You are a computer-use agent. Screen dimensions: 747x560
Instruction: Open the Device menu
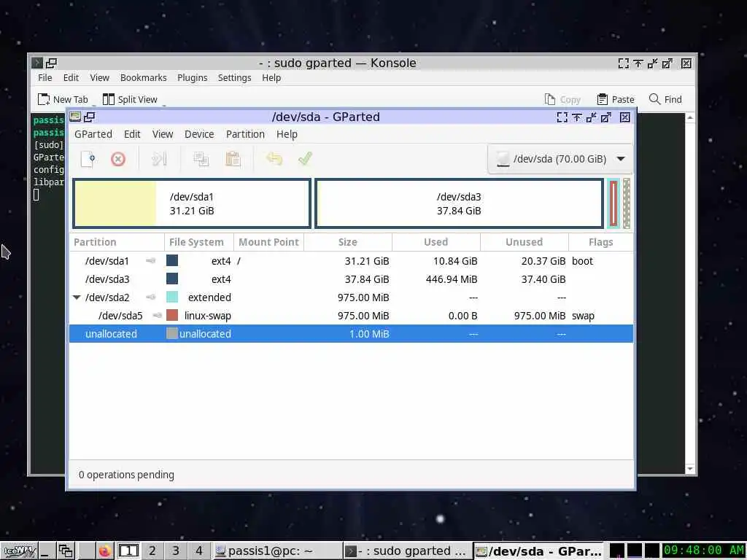[199, 134]
